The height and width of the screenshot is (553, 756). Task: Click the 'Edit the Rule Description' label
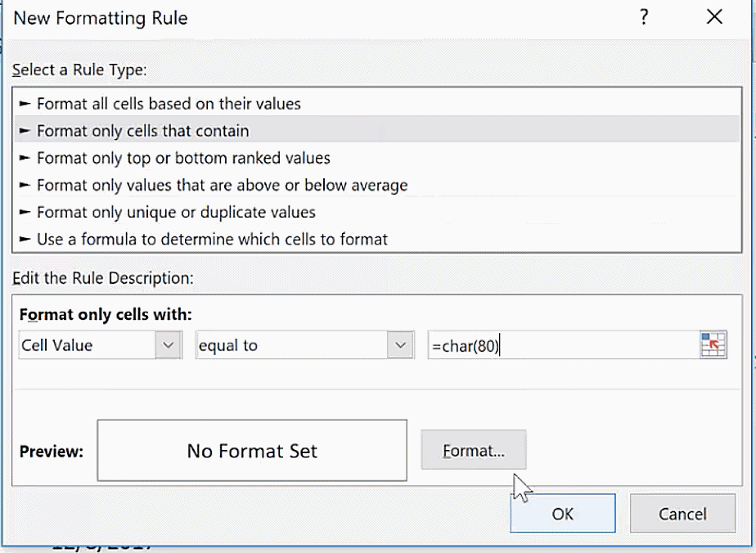102,277
